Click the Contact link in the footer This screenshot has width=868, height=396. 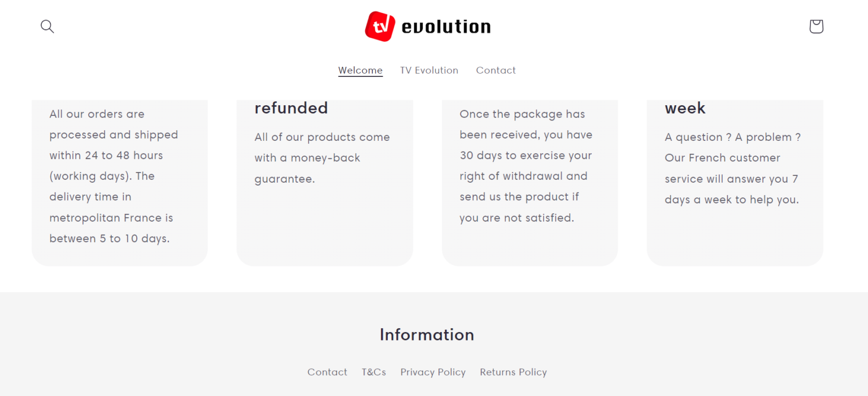[327, 372]
